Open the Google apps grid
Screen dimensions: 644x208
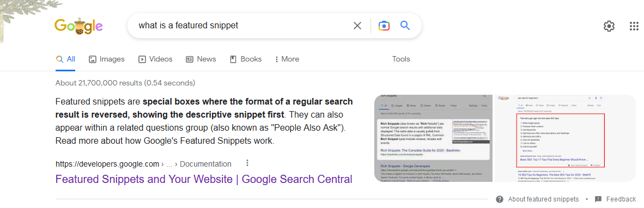pos(634,26)
